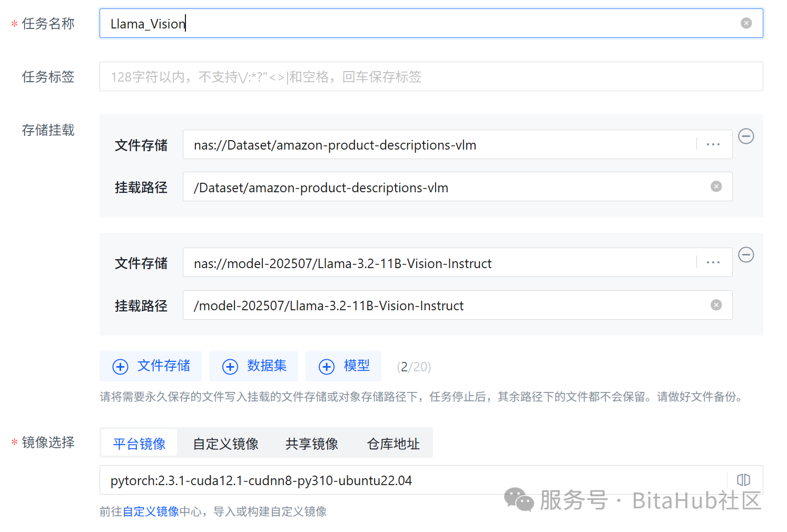Viewport: 787px width, 532px height.
Task: Open the pytorch:2.3.1 image selector
Action: pos(431,480)
